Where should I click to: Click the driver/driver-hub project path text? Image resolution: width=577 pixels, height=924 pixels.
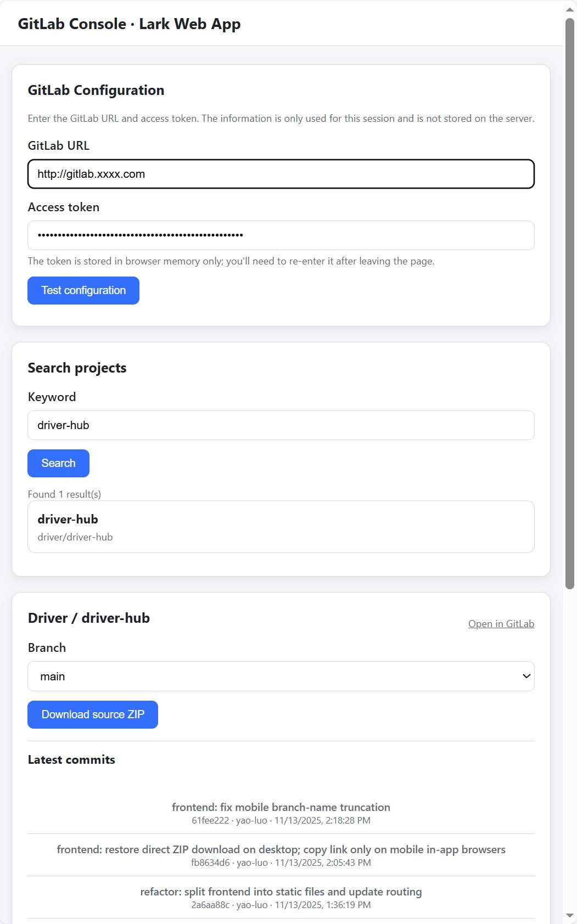(75, 537)
